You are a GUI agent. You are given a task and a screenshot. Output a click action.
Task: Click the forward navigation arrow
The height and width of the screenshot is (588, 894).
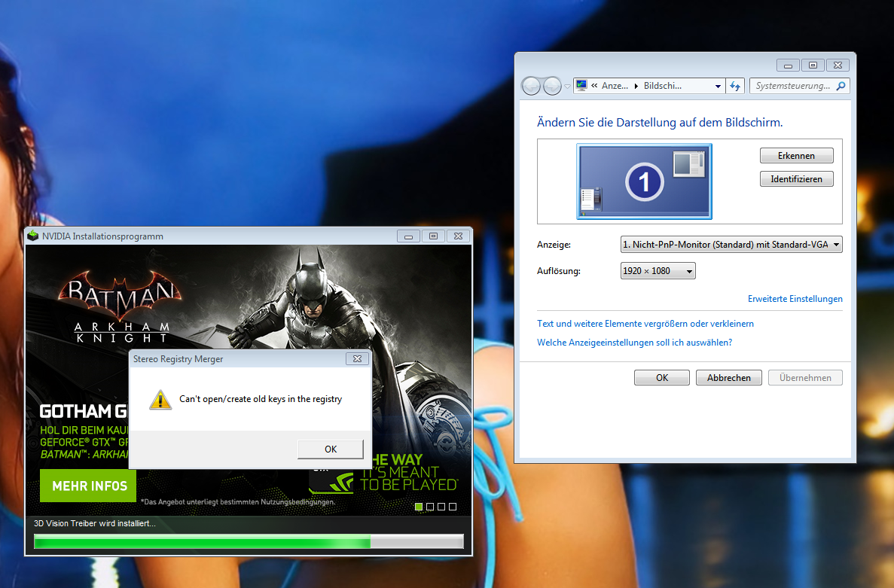click(x=552, y=86)
